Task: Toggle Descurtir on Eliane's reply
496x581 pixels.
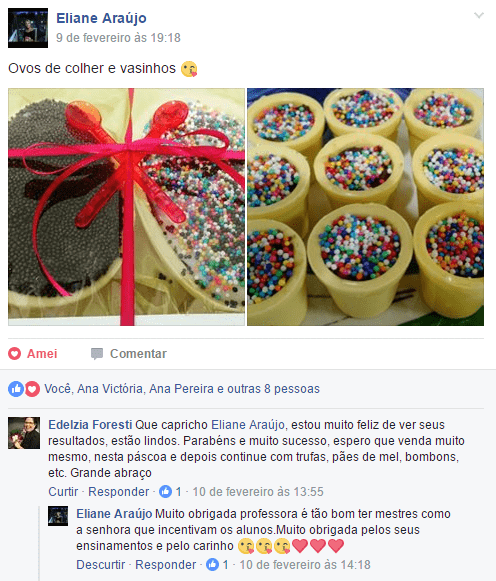Action: click(x=100, y=565)
